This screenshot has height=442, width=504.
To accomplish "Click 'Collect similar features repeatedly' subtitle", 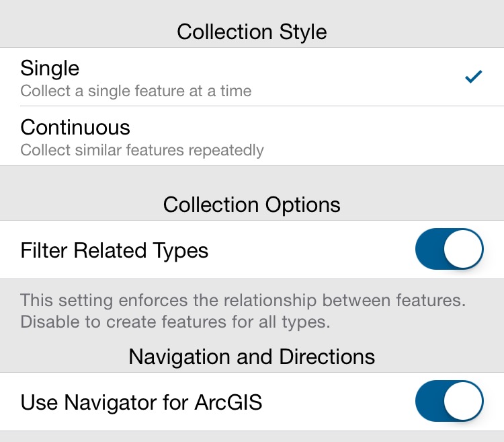I will pos(142,150).
